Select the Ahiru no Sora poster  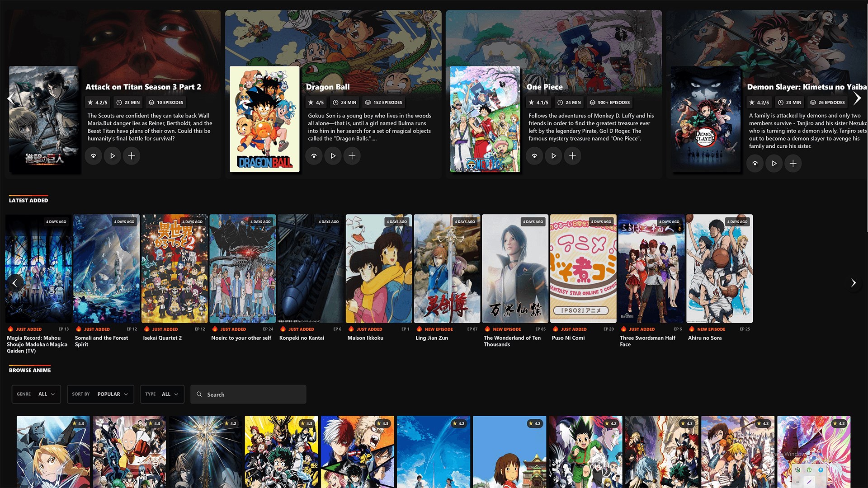(x=719, y=268)
